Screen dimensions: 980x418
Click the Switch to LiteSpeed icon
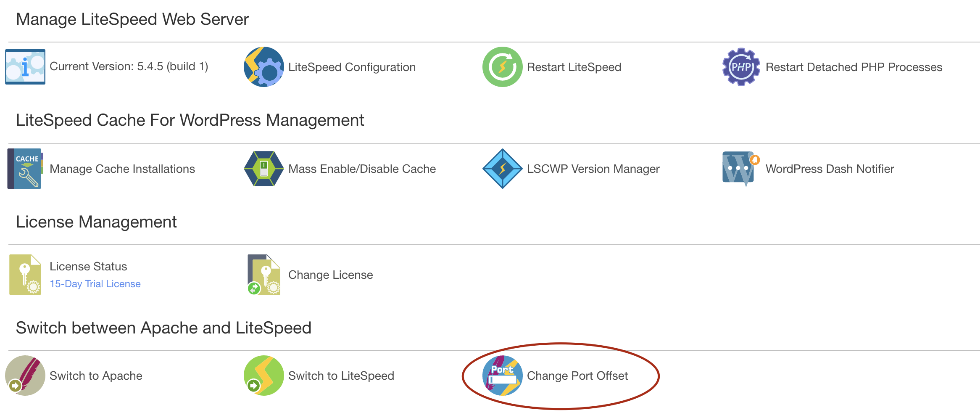click(264, 376)
